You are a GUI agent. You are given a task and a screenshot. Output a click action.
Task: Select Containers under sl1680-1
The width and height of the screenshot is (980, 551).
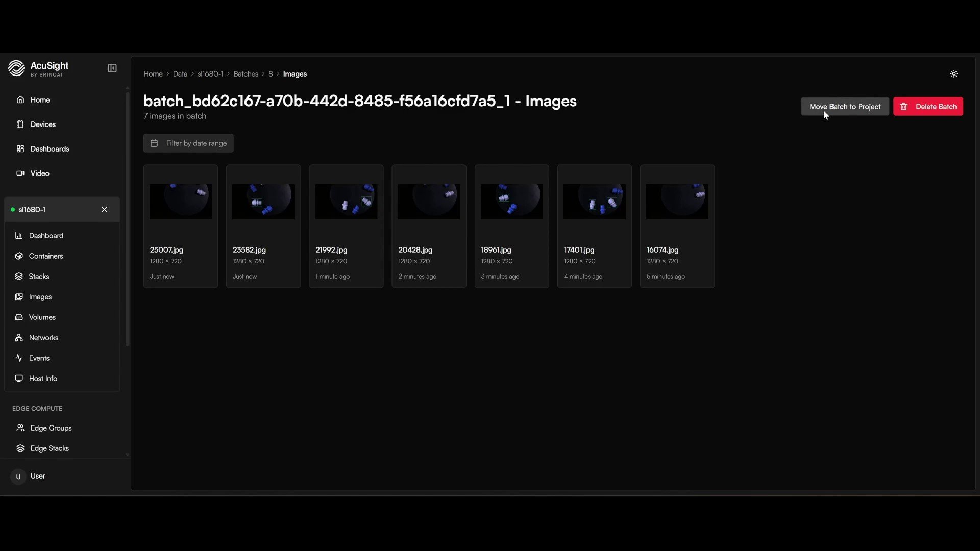pos(62,256)
